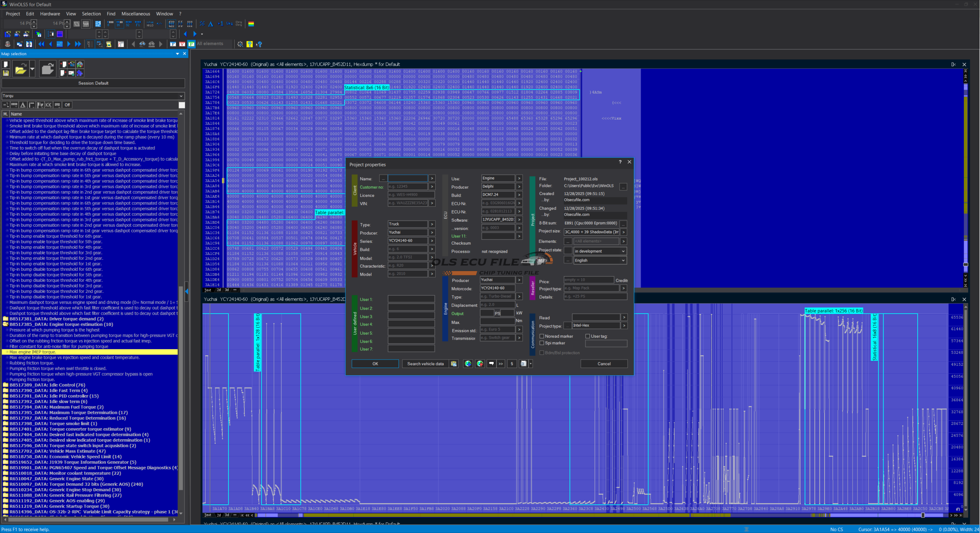This screenshot has height=533, width=980.
Task: Click the save floppy disk icon
Action: [6, 73]
